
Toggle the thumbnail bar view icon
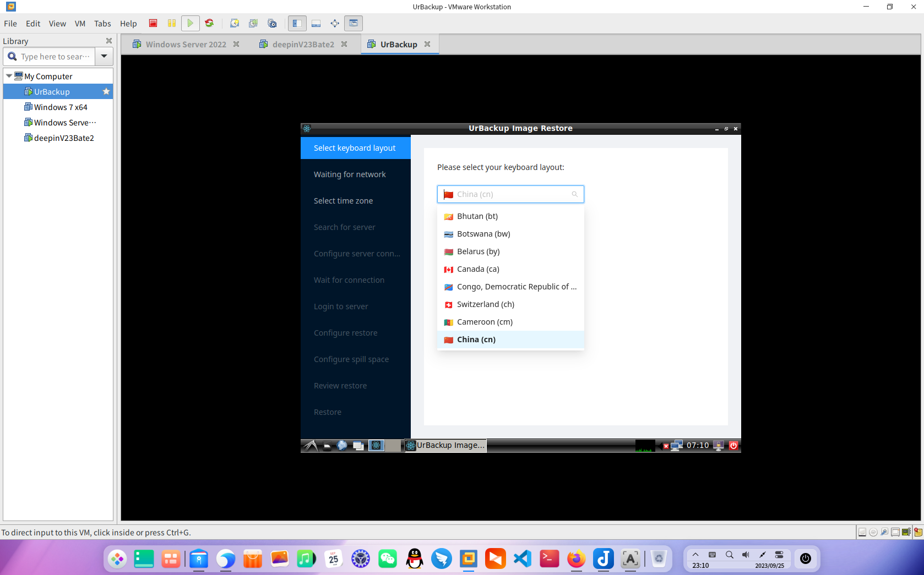point(316,23)
